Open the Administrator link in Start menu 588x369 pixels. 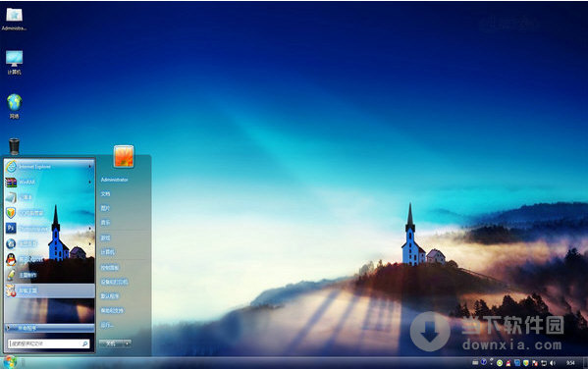tap(115, 180)
